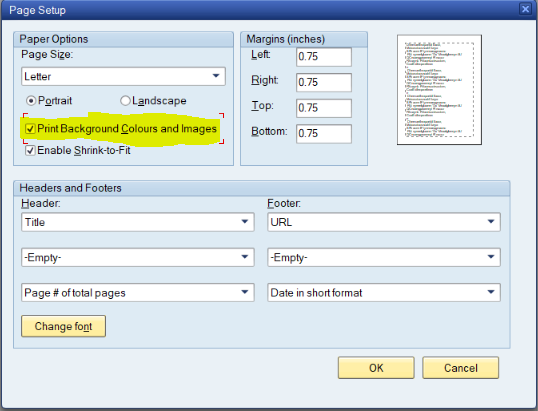Click the Header label
Image resolution: width=538 pixels, height=411 pixels.
pyautogui.click(x=41, y=203)
